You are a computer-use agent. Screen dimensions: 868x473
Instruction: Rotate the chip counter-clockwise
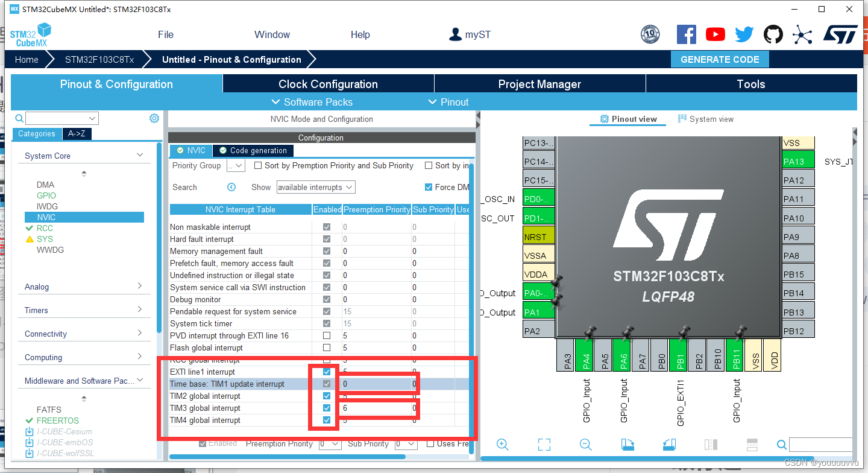point(669,444)
